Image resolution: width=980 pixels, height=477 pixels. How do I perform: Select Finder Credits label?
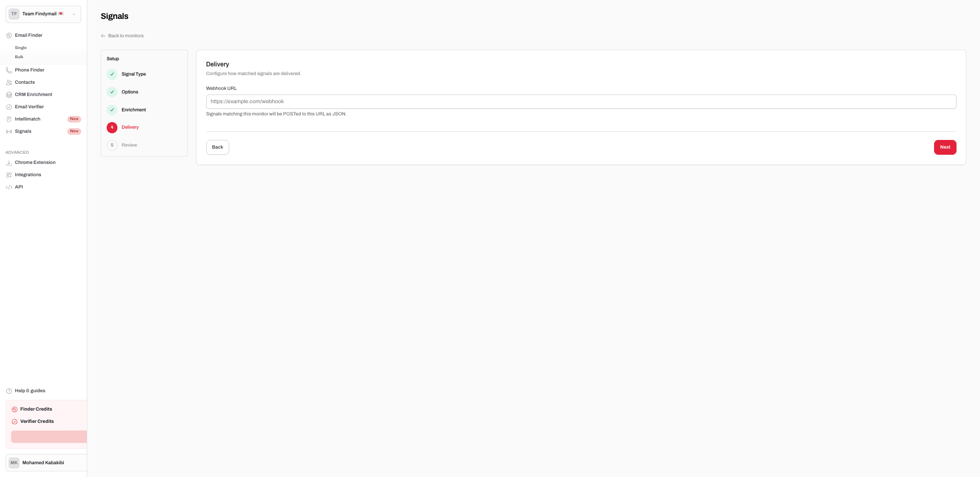[x=36, y=409]
